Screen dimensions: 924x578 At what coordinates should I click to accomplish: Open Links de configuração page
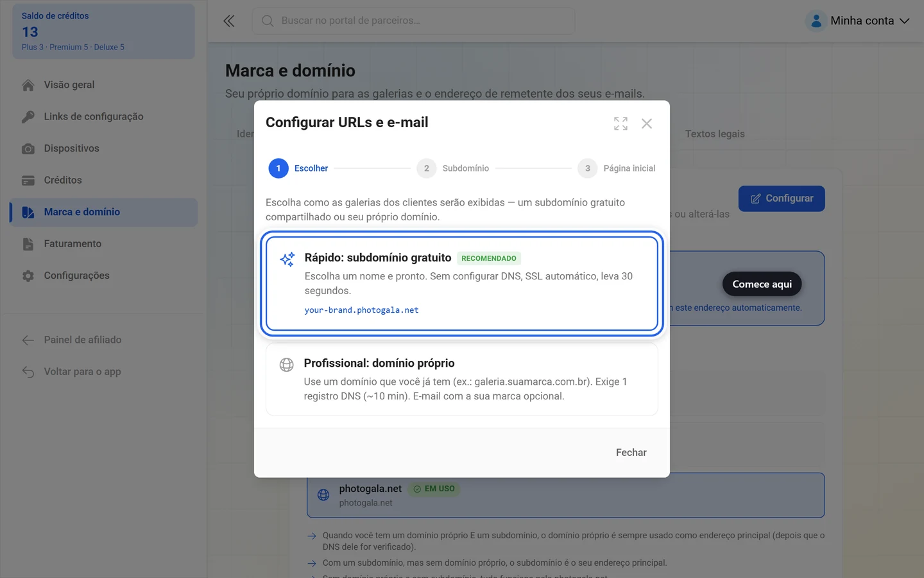[104, 117]
